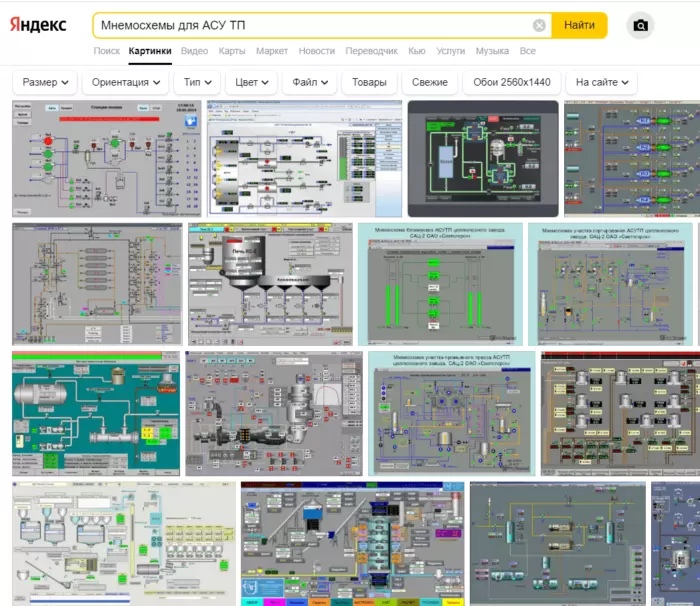Open the Ориентация filter dropdown
The height and width of the screenshot is (606, 700).
[125, 82]
